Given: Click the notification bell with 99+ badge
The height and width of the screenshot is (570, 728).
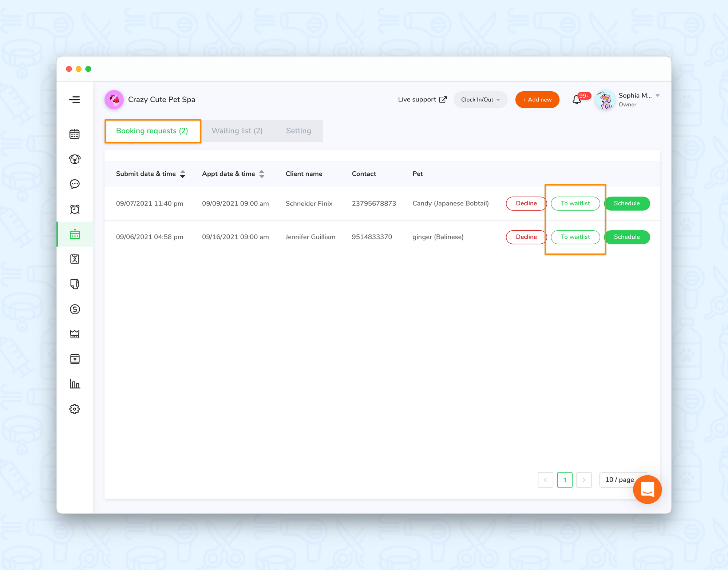Looking at the screenshot, I should coord(577,100).
